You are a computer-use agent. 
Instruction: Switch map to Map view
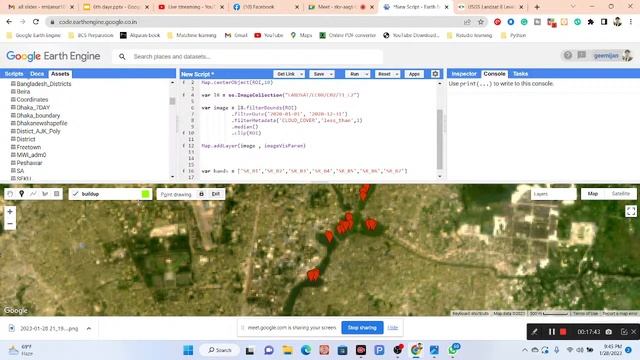(593, 193)
